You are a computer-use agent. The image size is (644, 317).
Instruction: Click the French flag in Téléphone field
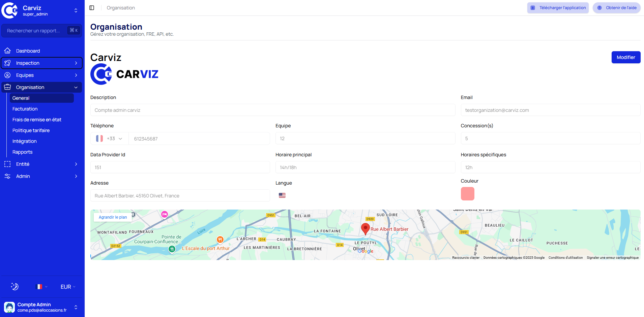click(99, 138)
